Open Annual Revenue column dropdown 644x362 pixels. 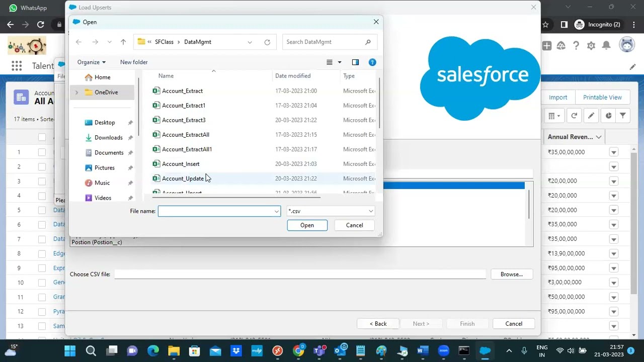pyautogui.click(x=599, y=137)
